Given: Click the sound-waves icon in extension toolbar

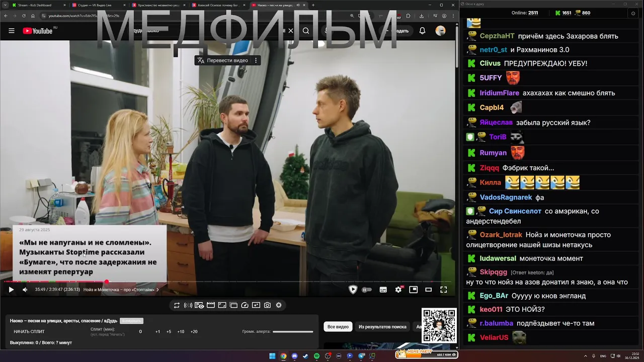Looking at the screenshot, I should tap(188, 305).
